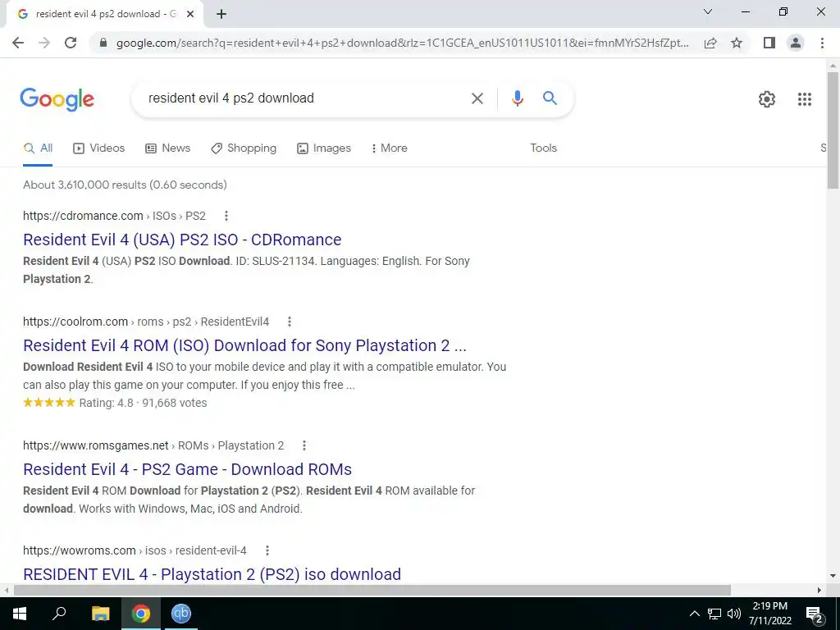Viewport: 840px width, 630px height.
Task: Bookmark this tab with the star icon
Action: coord(737,43)
